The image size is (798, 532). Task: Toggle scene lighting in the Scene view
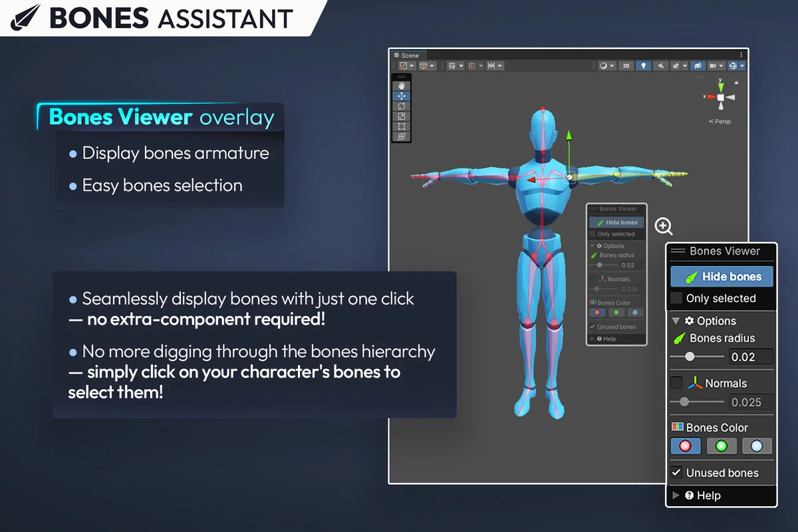[644, 65]
